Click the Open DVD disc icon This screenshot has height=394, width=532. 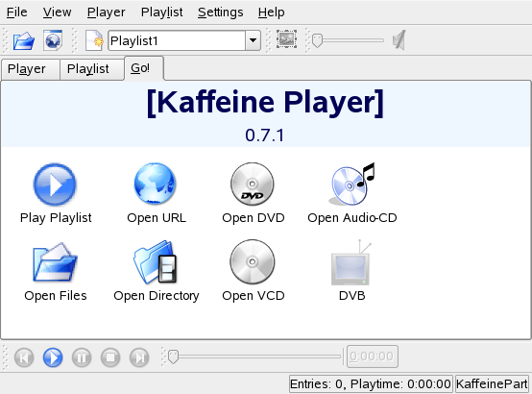point(253,185)
